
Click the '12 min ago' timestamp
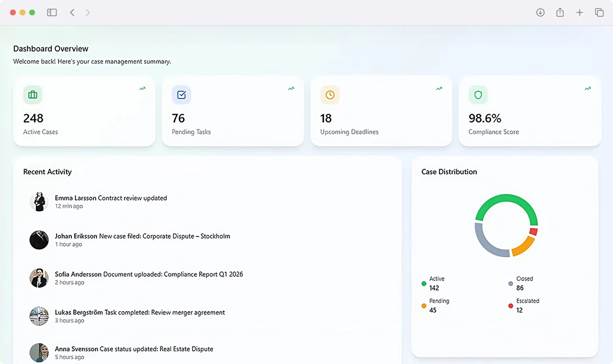tap(69, 206)
